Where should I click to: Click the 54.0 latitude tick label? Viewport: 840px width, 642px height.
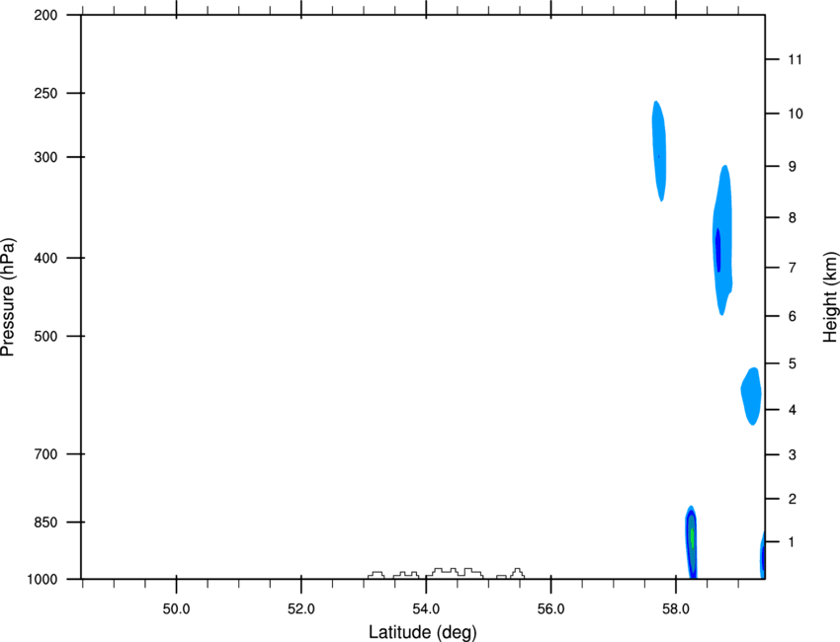(426, 609)
